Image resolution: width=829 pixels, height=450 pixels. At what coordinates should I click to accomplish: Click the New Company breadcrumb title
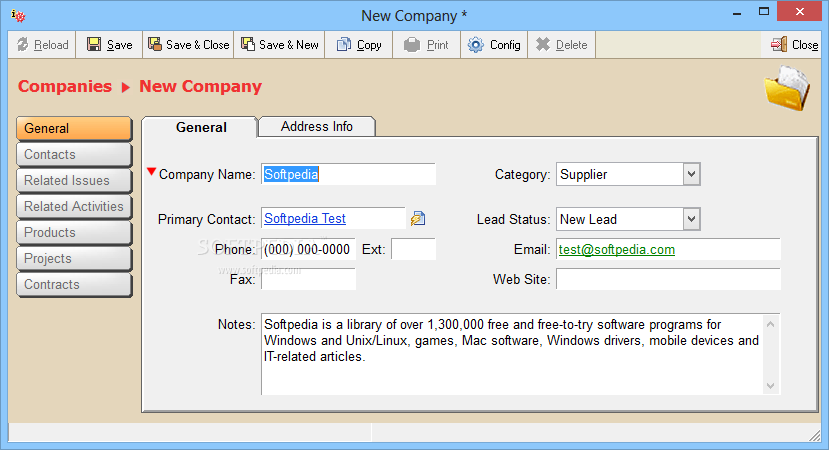[200, 86]
